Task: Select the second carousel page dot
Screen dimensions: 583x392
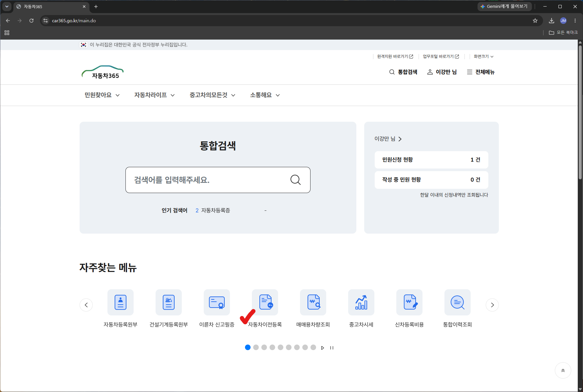Action: coord(256,347)
